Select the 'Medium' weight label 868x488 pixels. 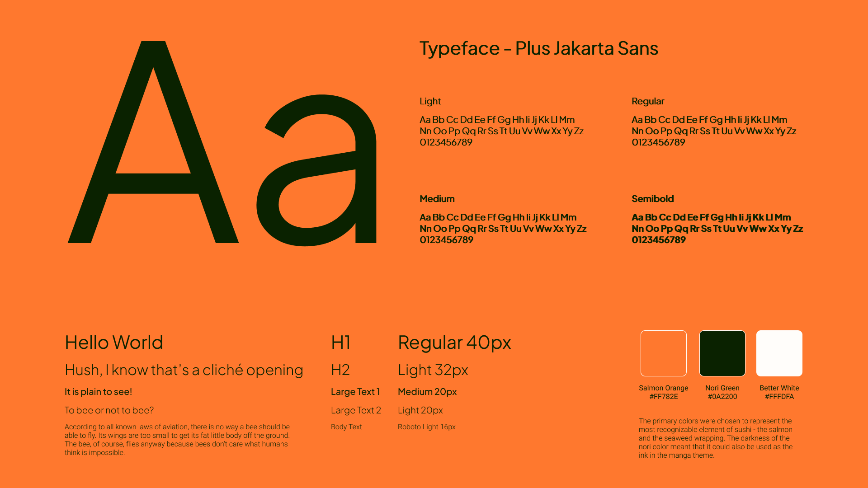coord(436,198)
